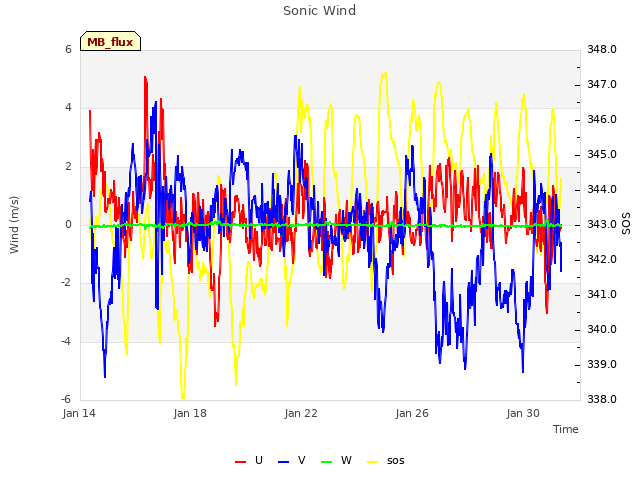This screenshot has height=480, width=640.
Task: Select the U legend label
Action: pos(258,460)
